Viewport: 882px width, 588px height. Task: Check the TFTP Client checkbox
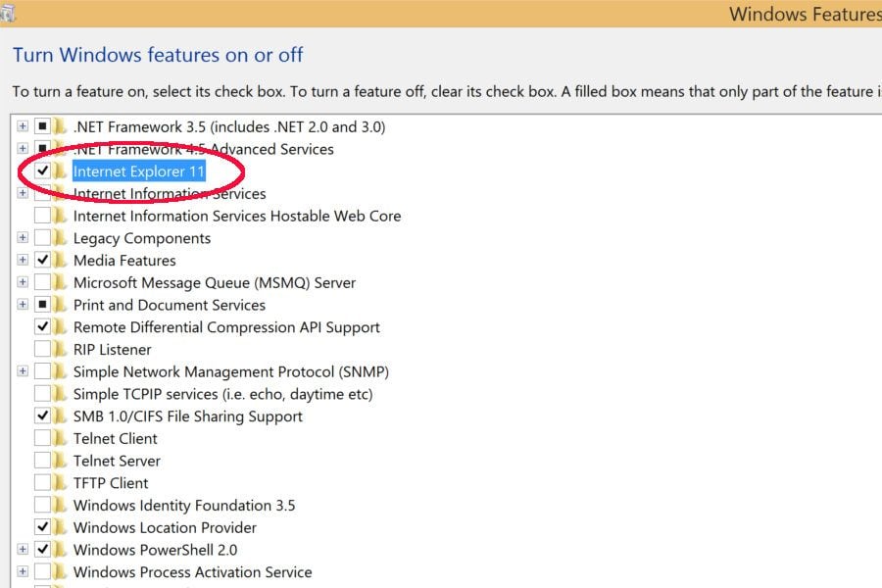[x=43, y=482]
